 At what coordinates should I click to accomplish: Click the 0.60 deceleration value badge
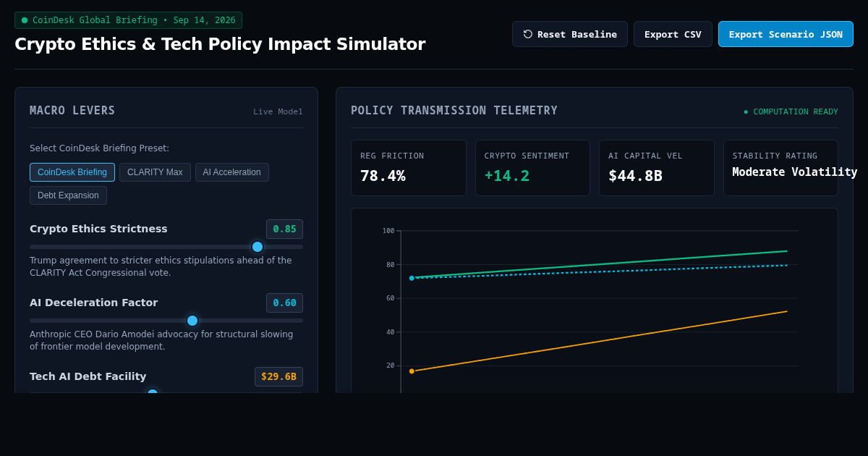pos(284,303)
